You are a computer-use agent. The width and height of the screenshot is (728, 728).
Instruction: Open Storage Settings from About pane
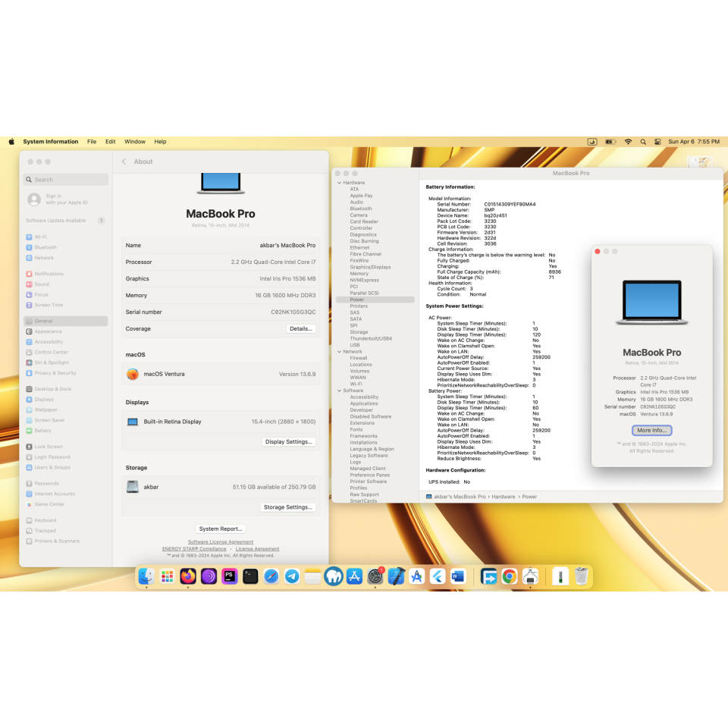288,507
